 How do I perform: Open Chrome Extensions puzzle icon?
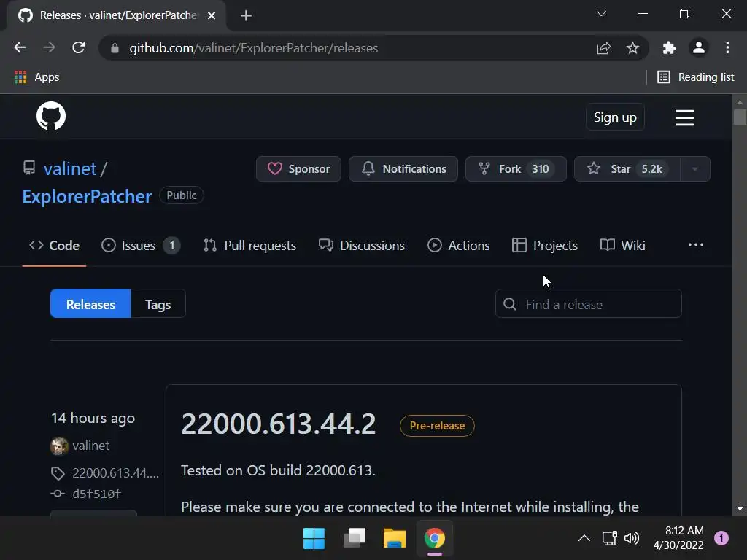tap(669, 47)
